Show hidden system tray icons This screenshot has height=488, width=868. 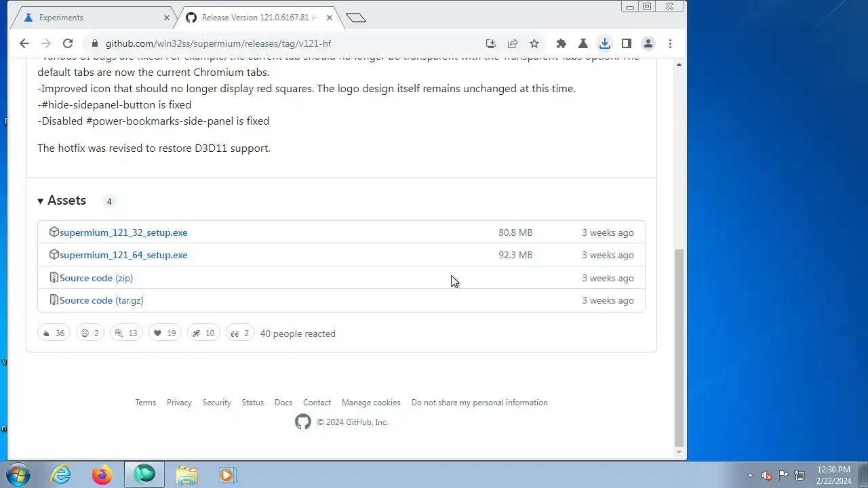coord(750,475)
